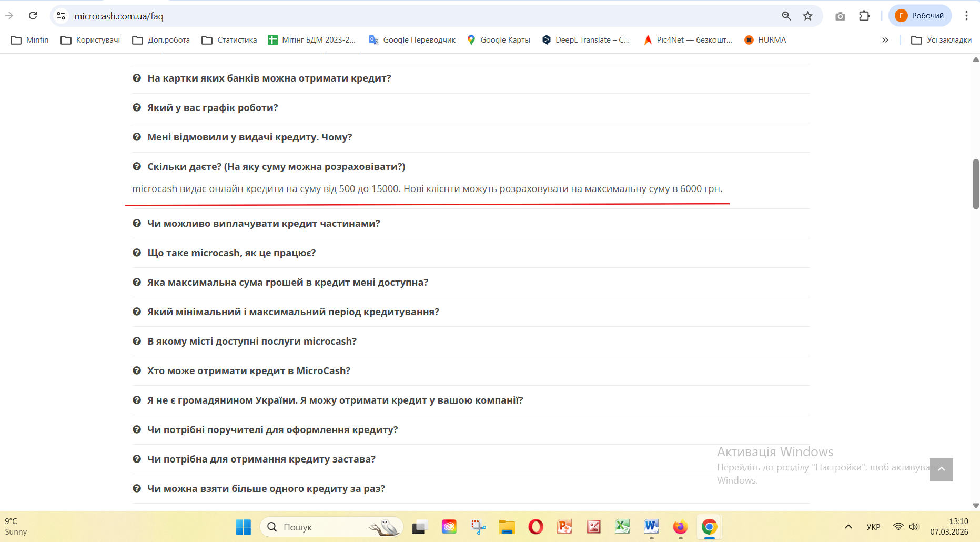This screenshot has width=980, height=542.
Task: Open the Статистика bookmarks folder
Action: 229,40
